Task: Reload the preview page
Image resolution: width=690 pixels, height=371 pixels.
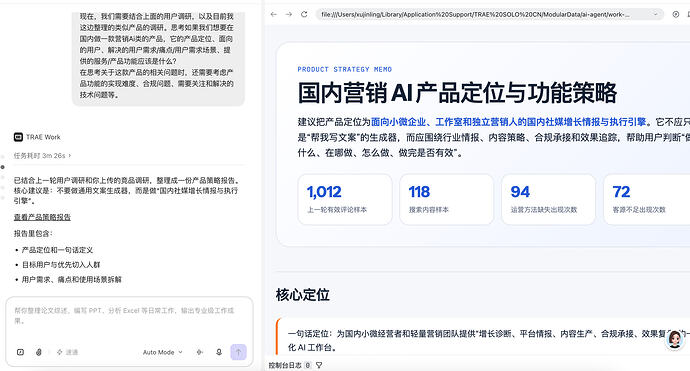Action: click(x=304, y=15)
